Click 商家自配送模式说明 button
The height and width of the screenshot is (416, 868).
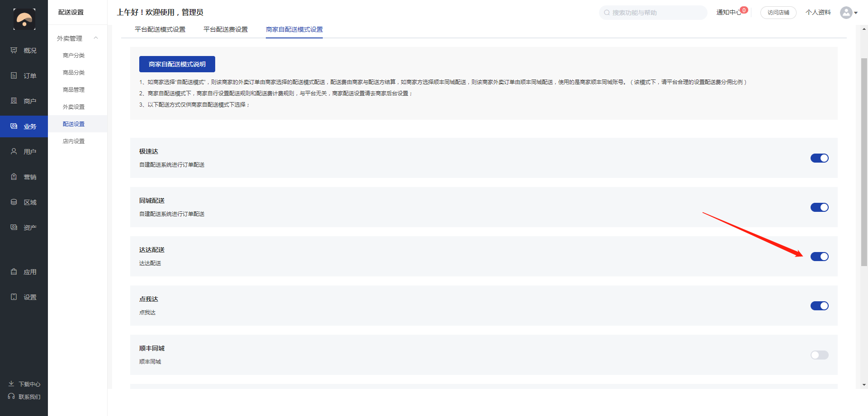(x=177, y=64)
